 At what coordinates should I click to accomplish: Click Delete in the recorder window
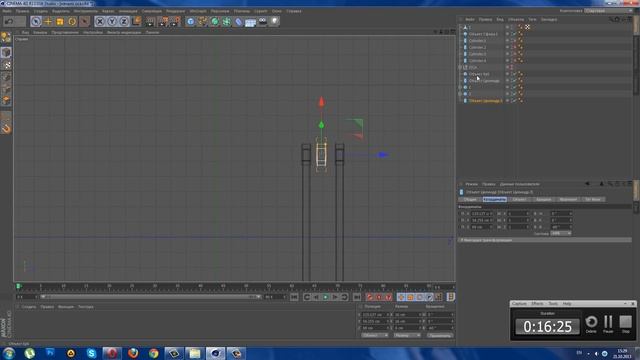click(x=591, y=324)
